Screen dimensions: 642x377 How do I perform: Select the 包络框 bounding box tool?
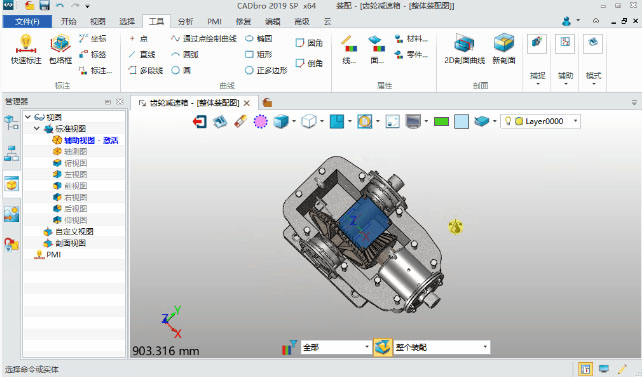[x=60, y=49]
